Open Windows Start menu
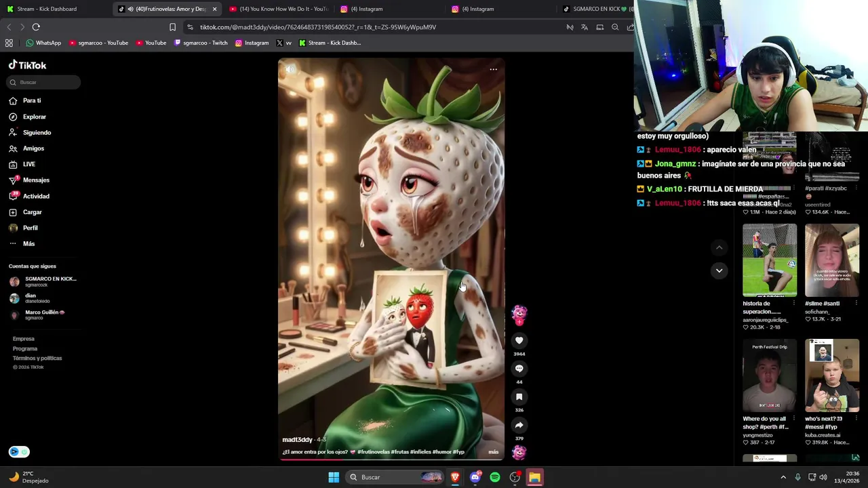 click(x=334, y=477)
